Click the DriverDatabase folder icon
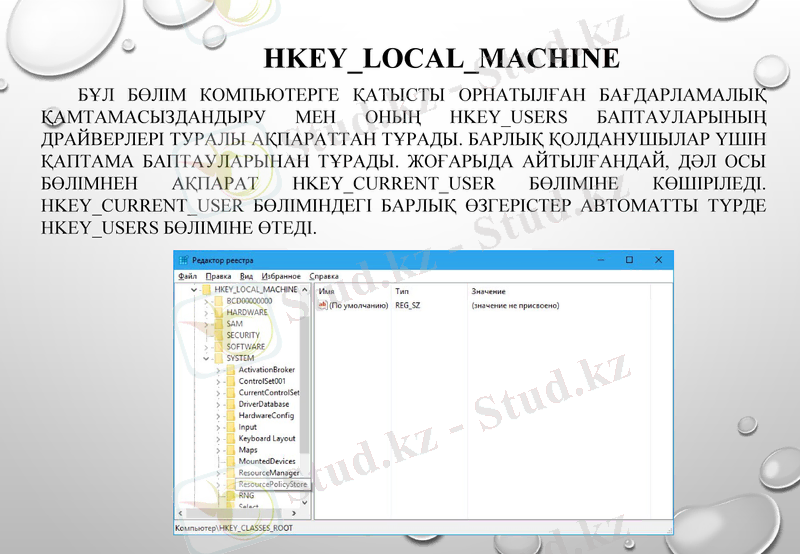 pos(231,404)
